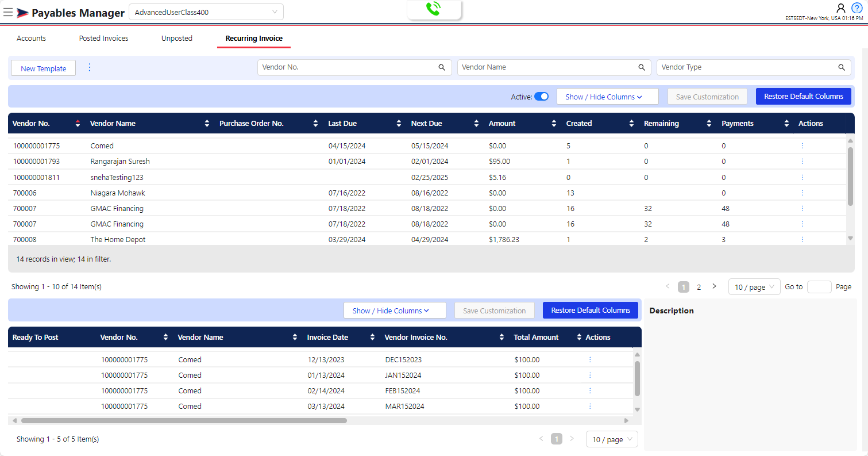Open the help question mark icon

coord(857,8)
